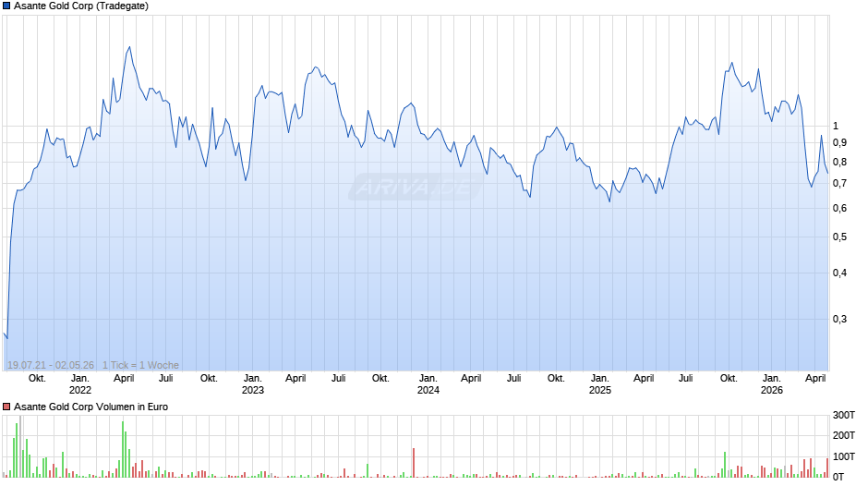Click the price axis label 0,7

coord(839,184)
